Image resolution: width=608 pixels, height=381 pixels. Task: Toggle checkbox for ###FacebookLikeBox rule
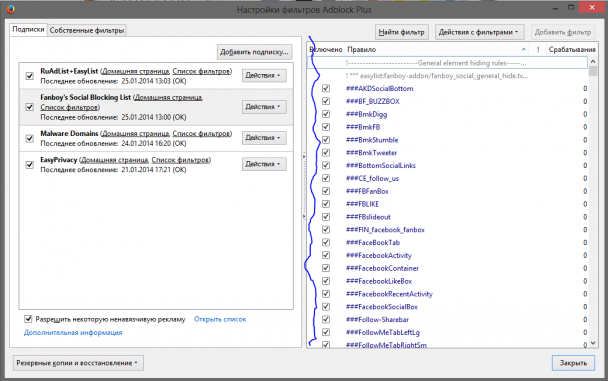pos(326,281)
